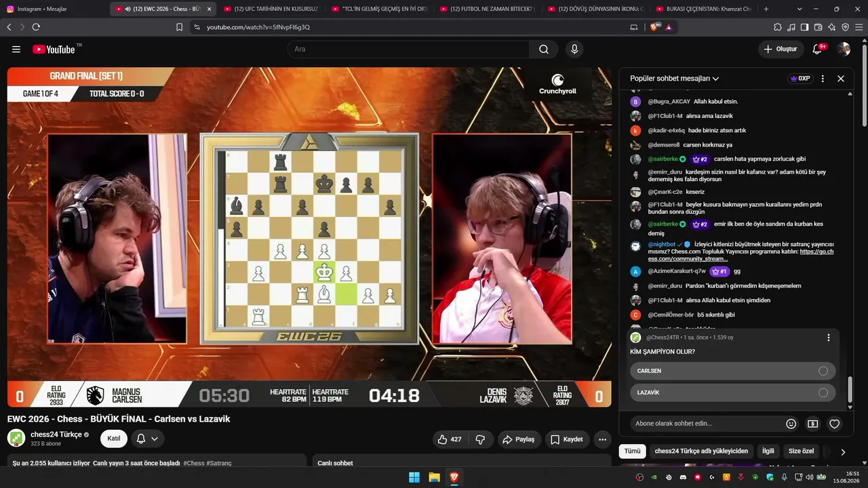Viewport: 868px width, 488px height.
Task: Show next filter chips with arrow
Action: [x=843, y=451]
